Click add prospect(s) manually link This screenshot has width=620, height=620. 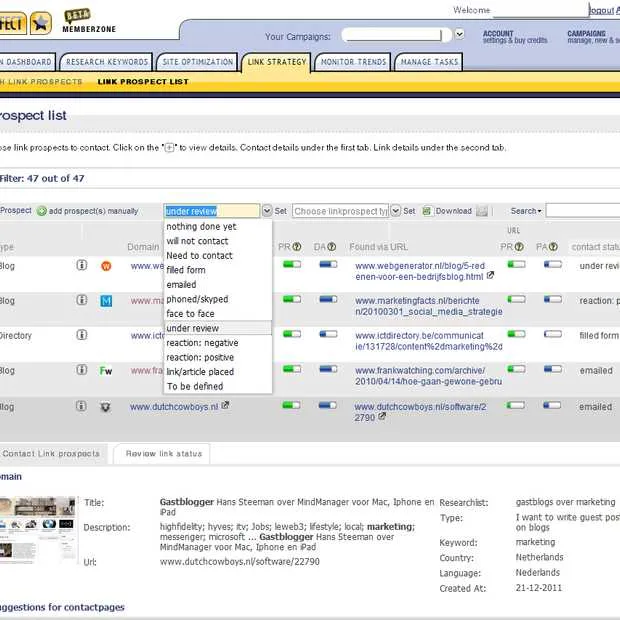click(x=93, y=211)
